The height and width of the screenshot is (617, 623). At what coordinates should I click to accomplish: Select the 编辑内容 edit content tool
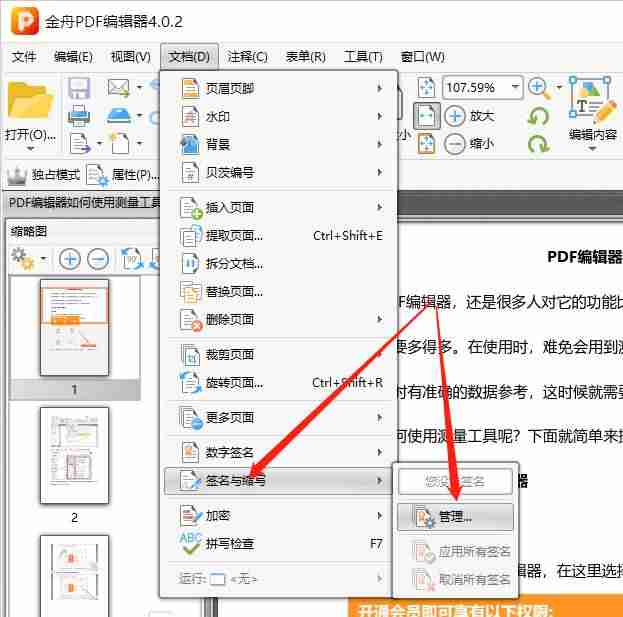(x=592, y=108)
